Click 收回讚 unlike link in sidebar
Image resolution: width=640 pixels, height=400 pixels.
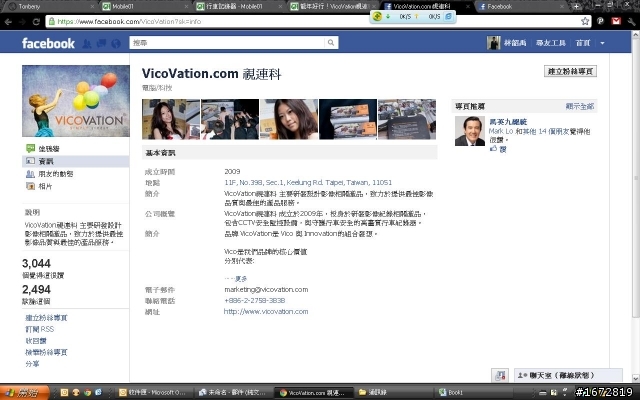coord(36,340)
